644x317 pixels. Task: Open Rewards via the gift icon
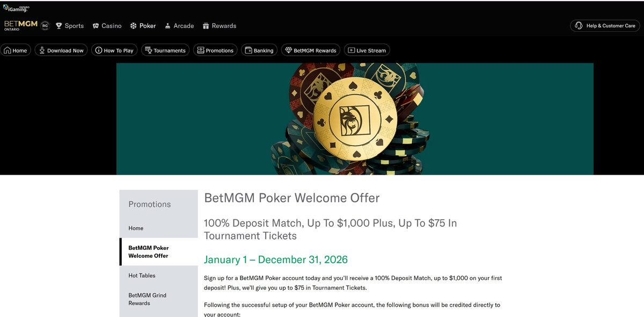pyautogui.click(x=206, y=25)
